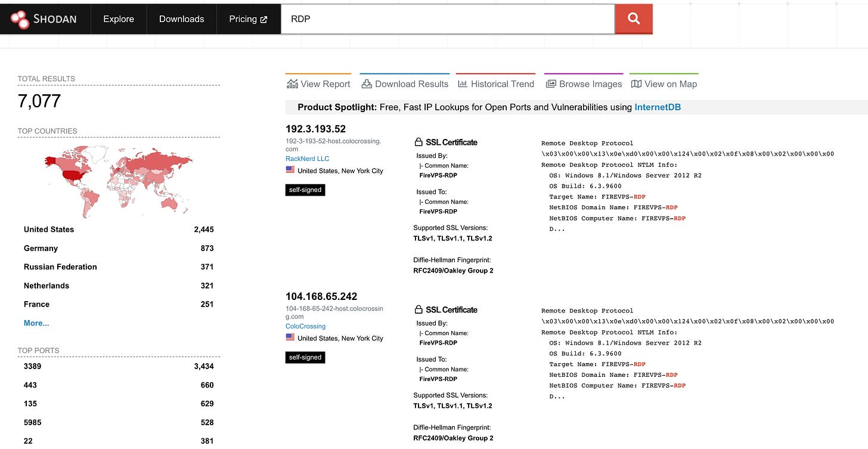Click 'United States, New York City' under RackNerd
The image size is (868, 449).
340,171
